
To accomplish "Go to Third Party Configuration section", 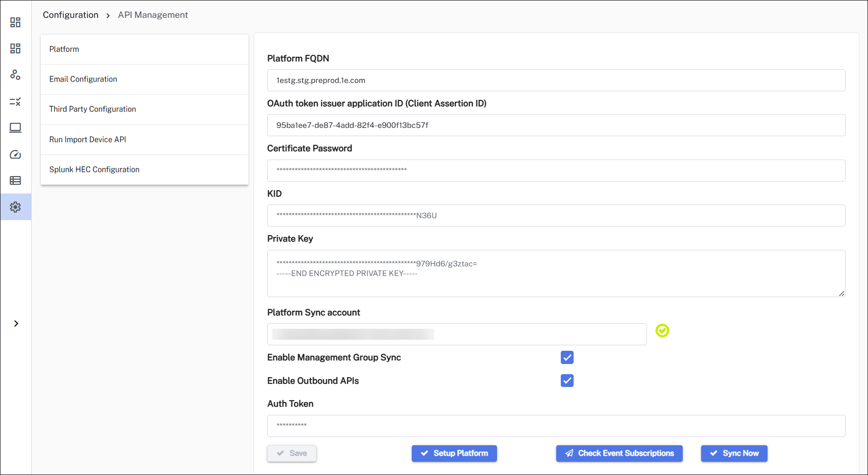I will pos(93,109).
